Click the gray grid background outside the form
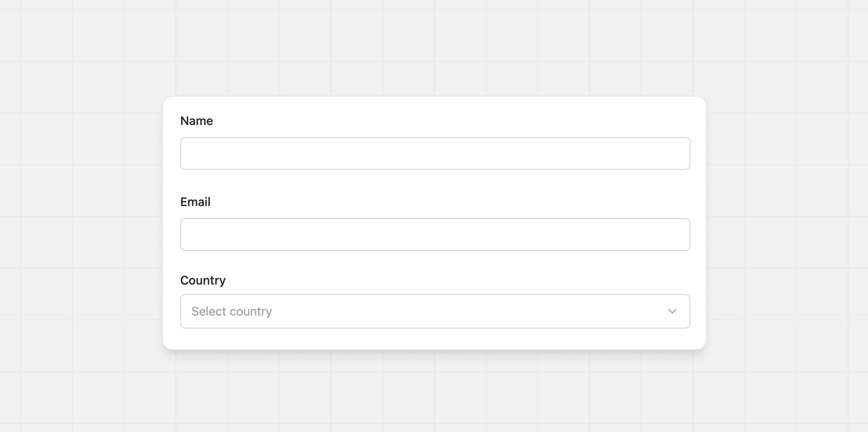The width and height of the screenshot is (868, 432). pos(86,216)
